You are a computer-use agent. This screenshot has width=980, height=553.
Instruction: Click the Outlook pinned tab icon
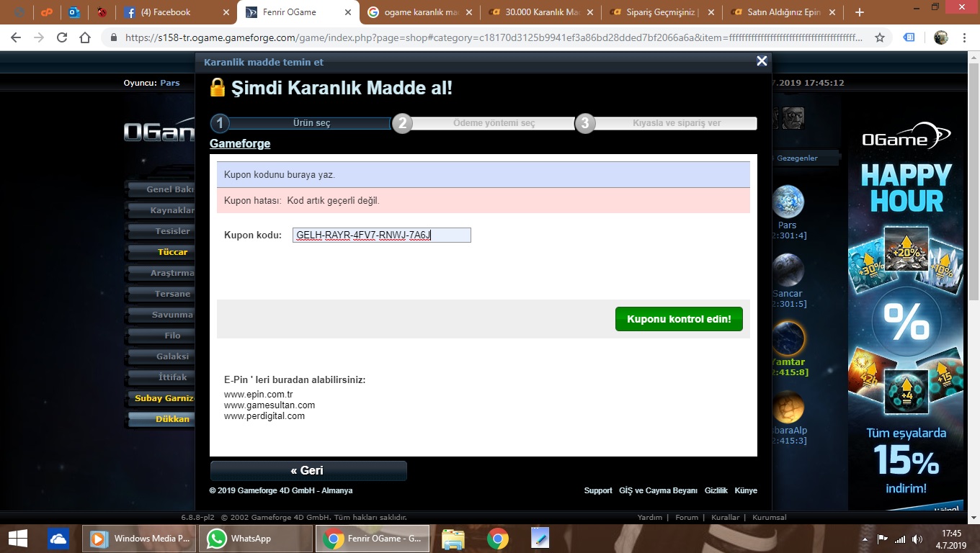click(73, 12)
